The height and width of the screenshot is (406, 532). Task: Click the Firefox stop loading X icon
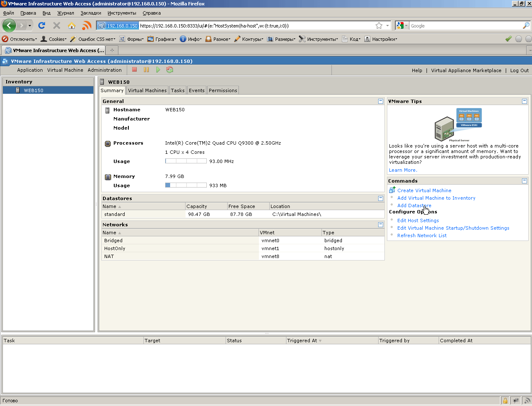coord(57,26)
